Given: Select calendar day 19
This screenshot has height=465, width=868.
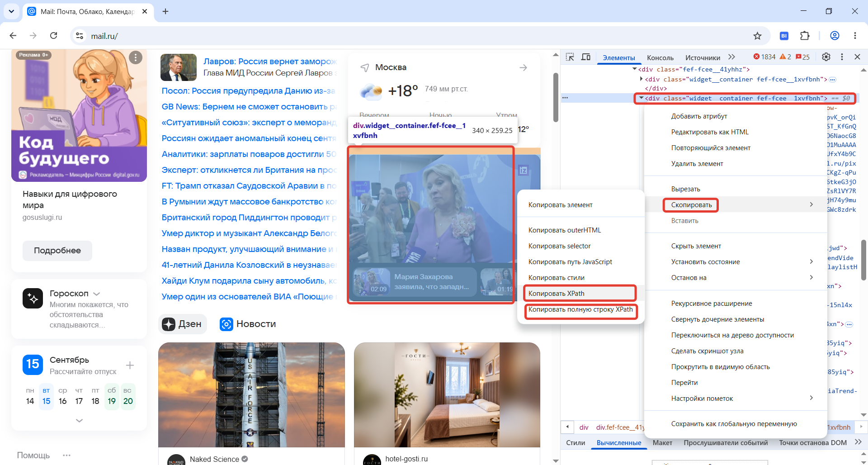Looking at the screenshot, I should click(x=112, y=401).
